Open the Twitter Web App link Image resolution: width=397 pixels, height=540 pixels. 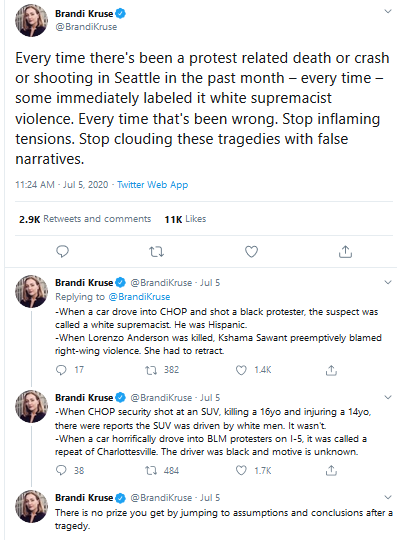(x=153, y=185)
